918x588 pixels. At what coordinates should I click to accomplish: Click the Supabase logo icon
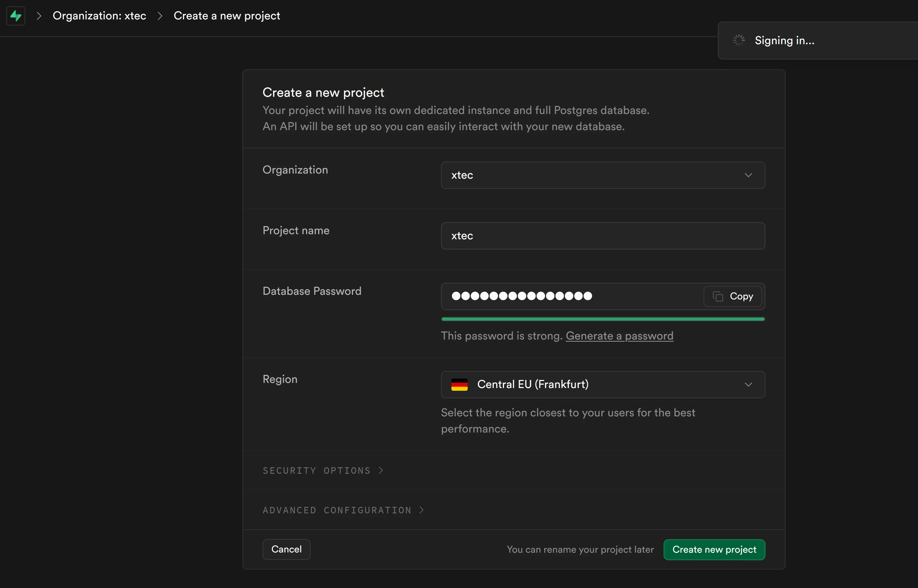pyautogui.click(x=16, y=16)
